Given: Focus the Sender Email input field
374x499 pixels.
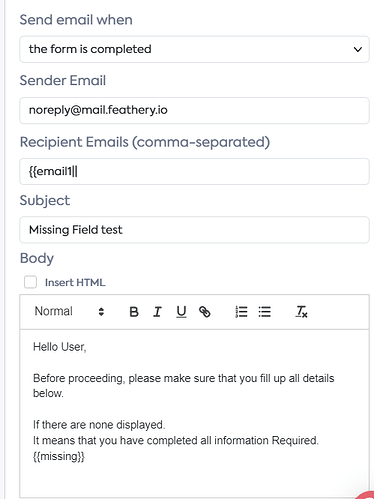Looking at the screenshot, I should point(194,110).
